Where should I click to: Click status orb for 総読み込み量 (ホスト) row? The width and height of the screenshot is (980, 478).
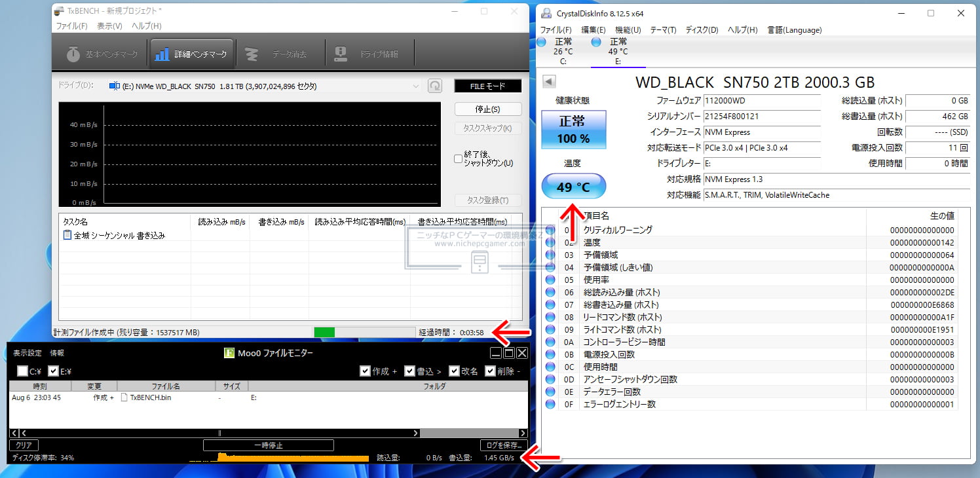550,292
